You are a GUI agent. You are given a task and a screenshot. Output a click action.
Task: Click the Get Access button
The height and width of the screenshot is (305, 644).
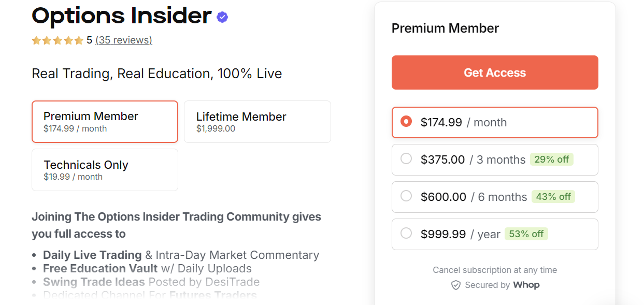[494, 72]
